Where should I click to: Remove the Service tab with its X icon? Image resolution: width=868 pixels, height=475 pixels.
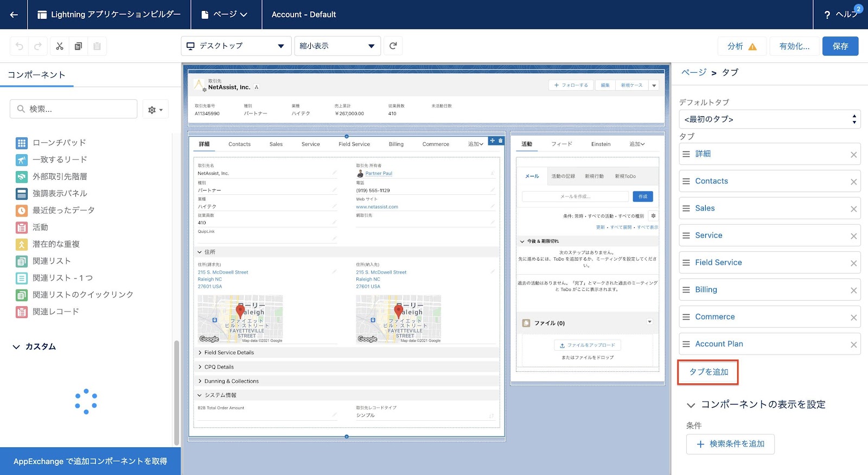pos(853,236)
